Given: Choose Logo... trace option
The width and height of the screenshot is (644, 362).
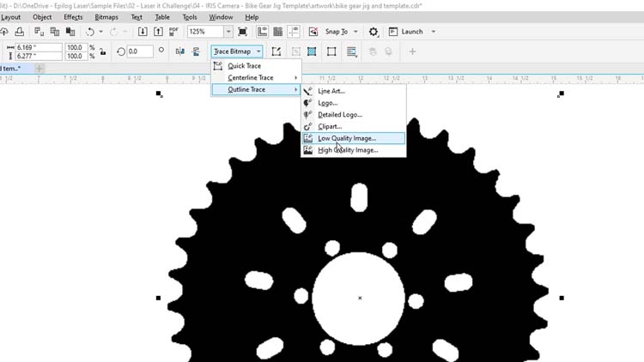Looking at the screenshot, I should 353,103.
